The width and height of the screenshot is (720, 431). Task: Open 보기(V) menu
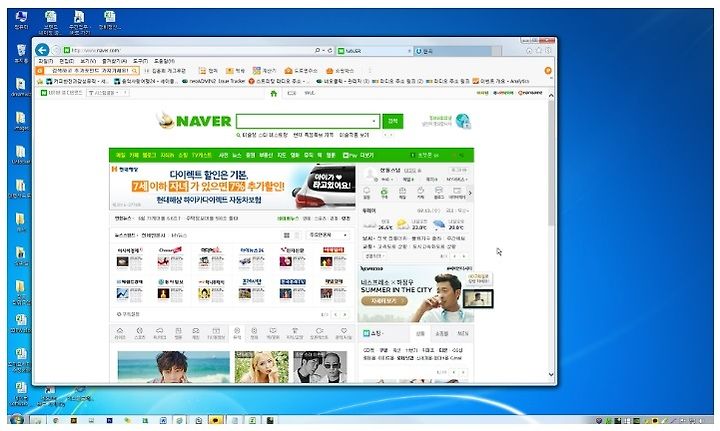(88, 61)
